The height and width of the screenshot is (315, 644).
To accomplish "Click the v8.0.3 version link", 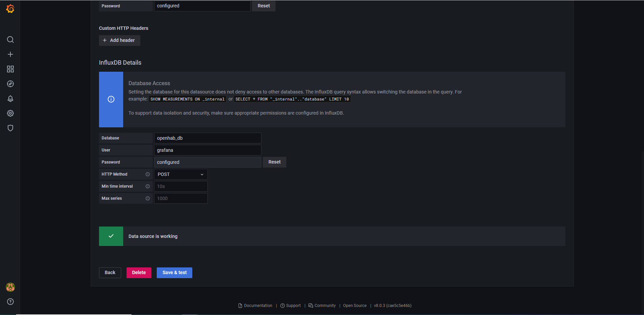I will 393,306.
